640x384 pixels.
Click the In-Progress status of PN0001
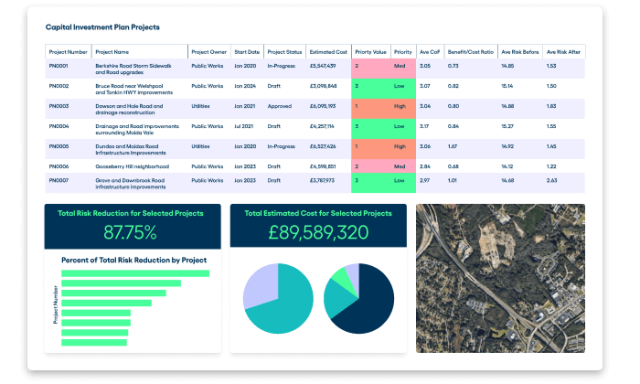click(x=281, y=66)
